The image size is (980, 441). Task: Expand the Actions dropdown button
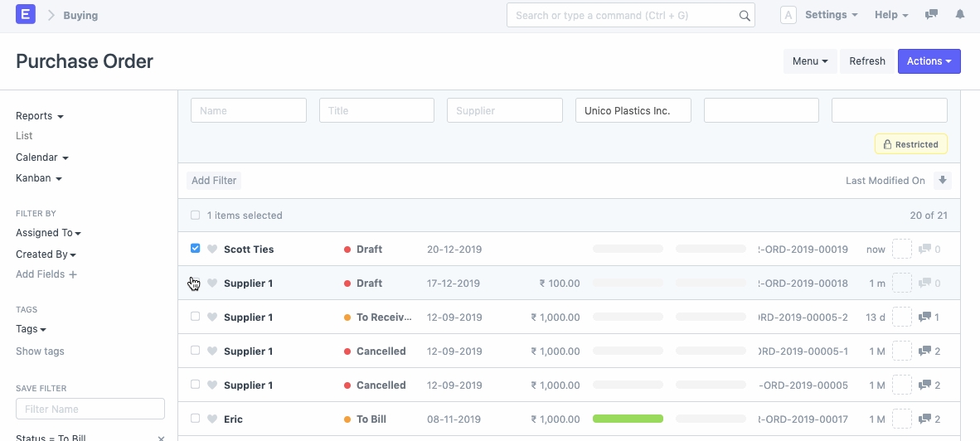coord(929,61)
